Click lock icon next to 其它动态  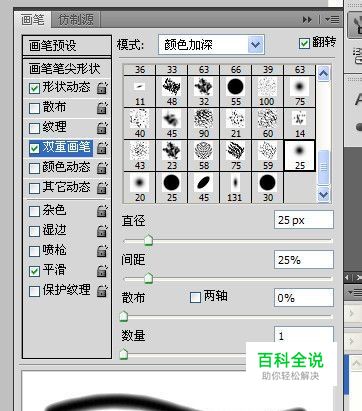coord(102,188)
